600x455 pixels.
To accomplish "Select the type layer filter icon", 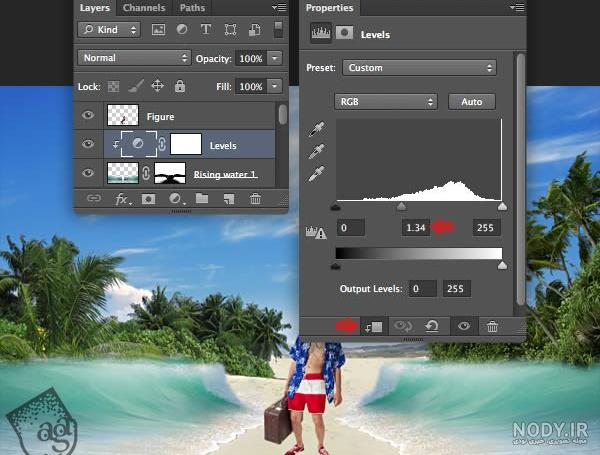I will 206,29.
